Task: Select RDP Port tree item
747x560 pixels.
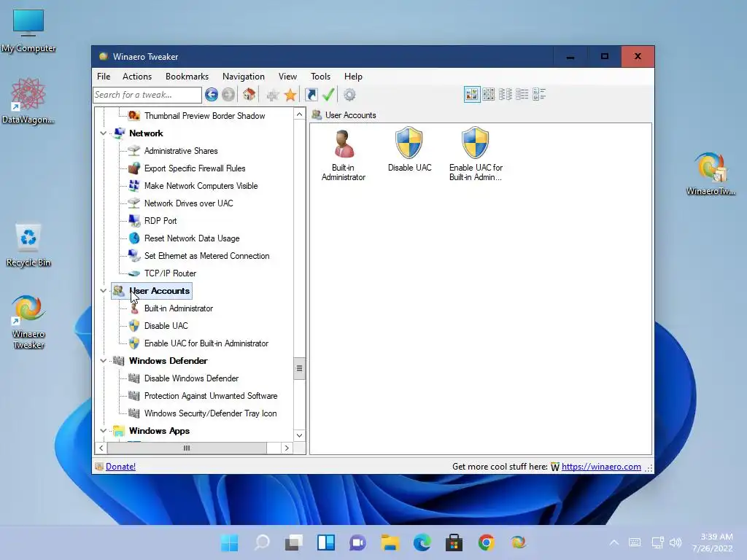Action: tap(160, 221)
